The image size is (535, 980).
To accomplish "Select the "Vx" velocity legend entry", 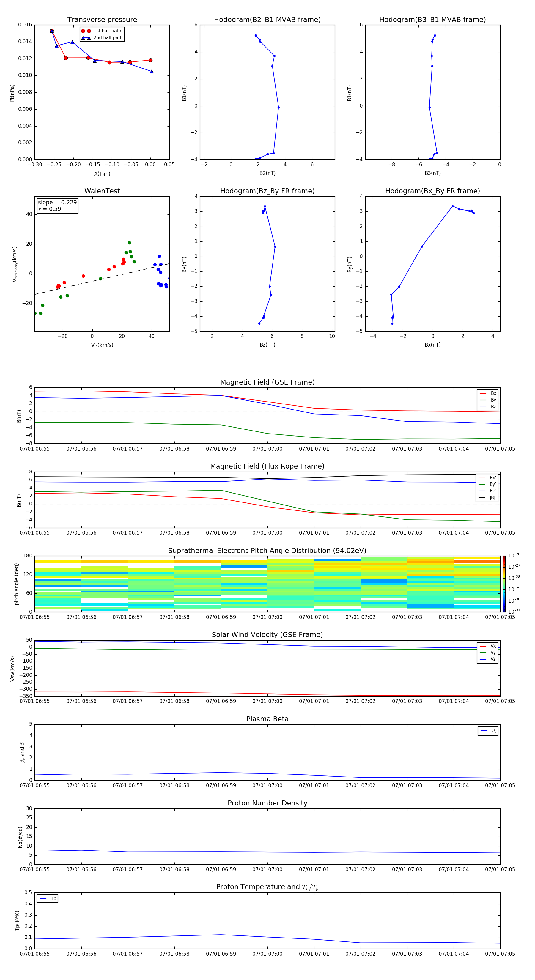I will tap(488, 646).
